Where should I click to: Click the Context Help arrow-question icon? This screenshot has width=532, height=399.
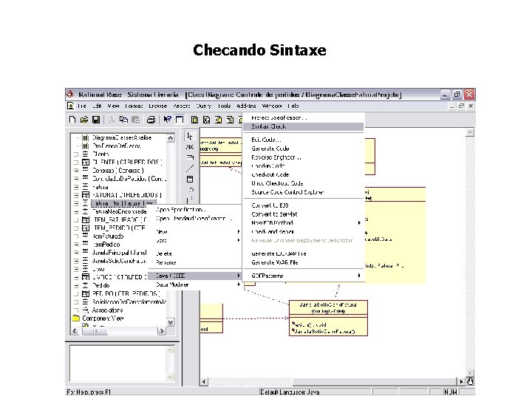tap(167, 120)
